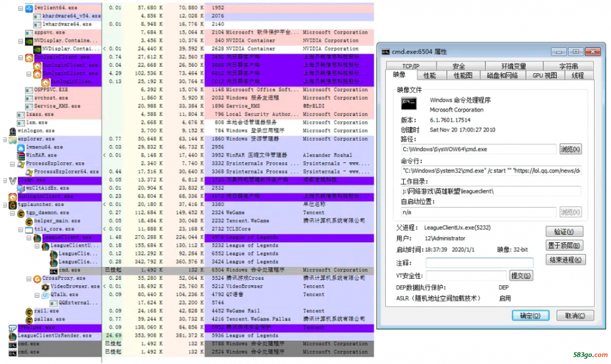Click the ProcessExplorer.exe icon

(21, 164)
